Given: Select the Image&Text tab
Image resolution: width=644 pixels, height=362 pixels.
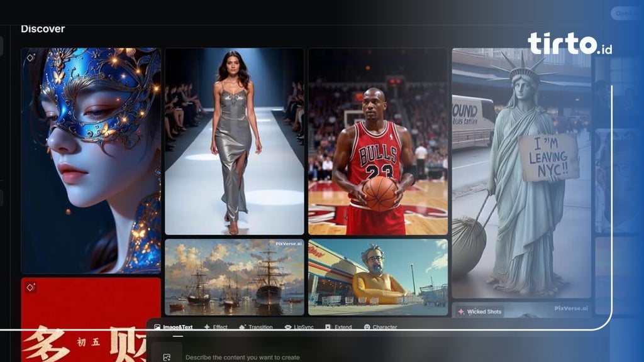Looking at the screenshot, I should tap(174, 327).
